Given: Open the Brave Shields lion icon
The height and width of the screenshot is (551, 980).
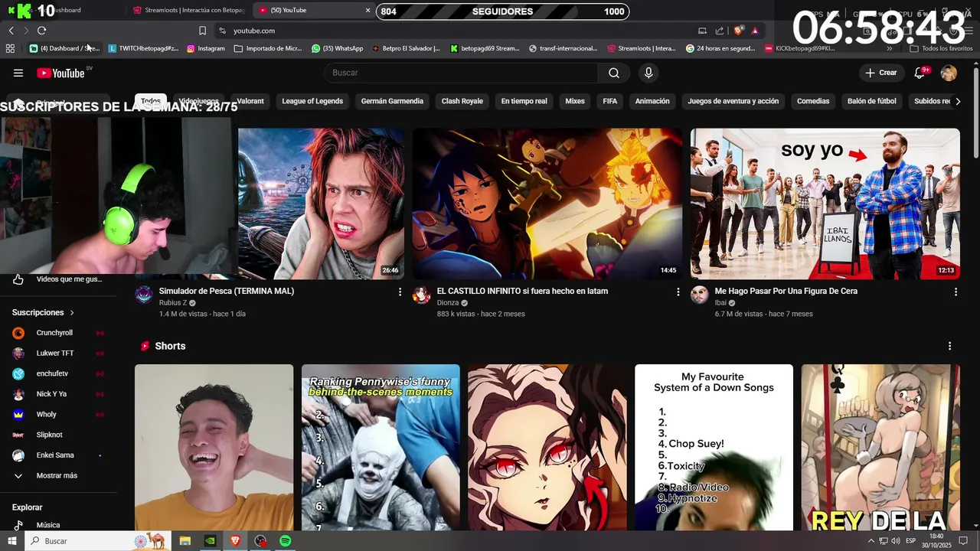Looking at the screenshot, I should pyautogui.click(x=738, y=31).
